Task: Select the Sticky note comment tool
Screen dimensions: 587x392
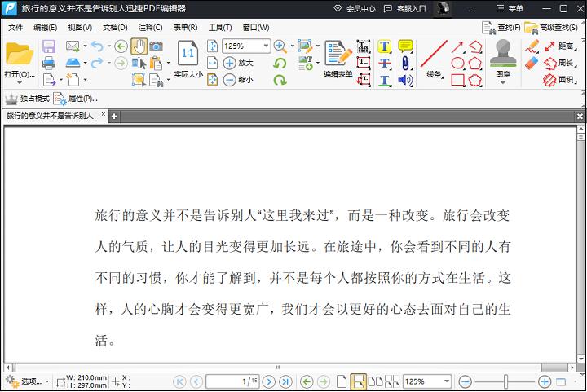Action: [405, 46]
